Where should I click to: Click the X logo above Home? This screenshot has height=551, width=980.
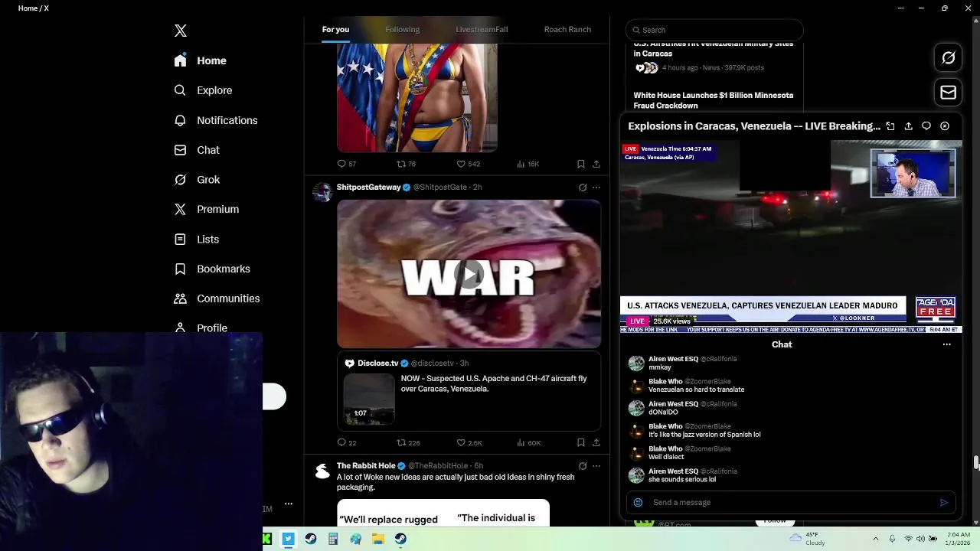pos(181,31)
